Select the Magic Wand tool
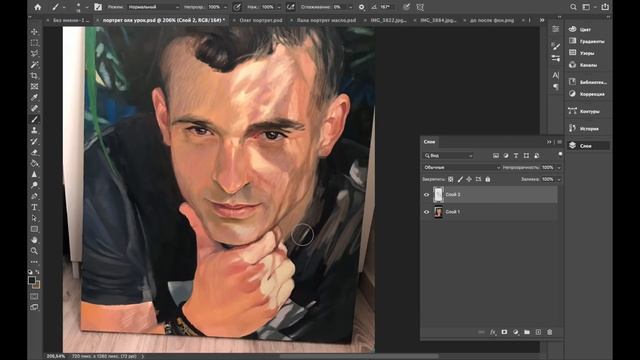Viewport: 640px width, 360px height. tap(34, 64)
